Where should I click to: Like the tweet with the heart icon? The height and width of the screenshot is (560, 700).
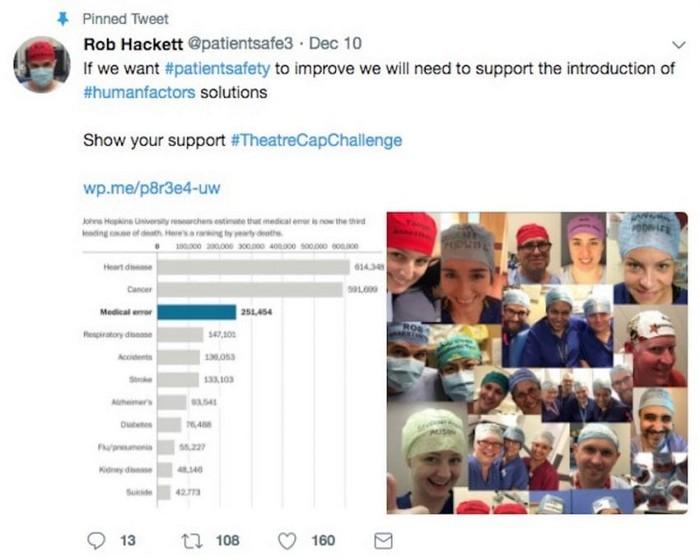click(290, 541)
